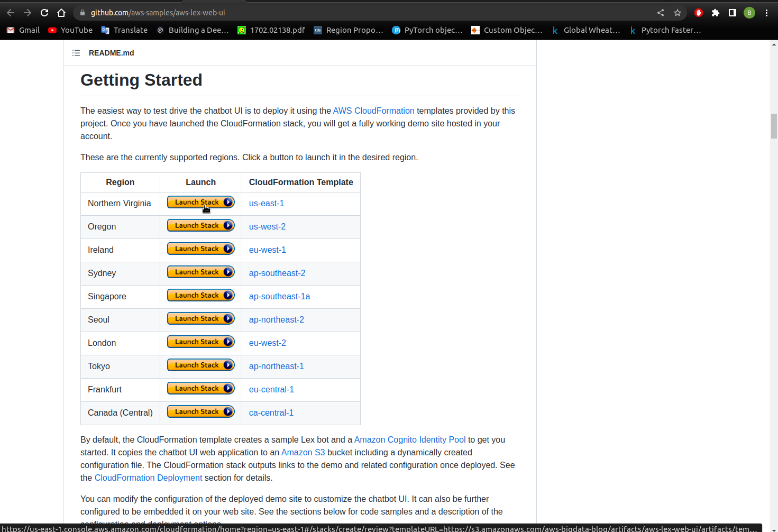Open Chrome three-dot menu
The width and height of the screenshot is (778, 532).
[766, 13]
